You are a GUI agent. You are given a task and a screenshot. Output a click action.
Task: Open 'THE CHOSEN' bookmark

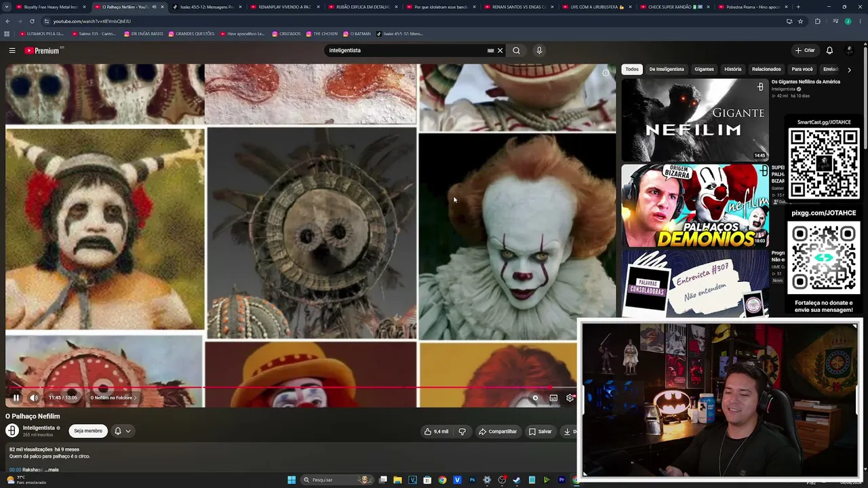pyautogui.click(x=321, y=34)
